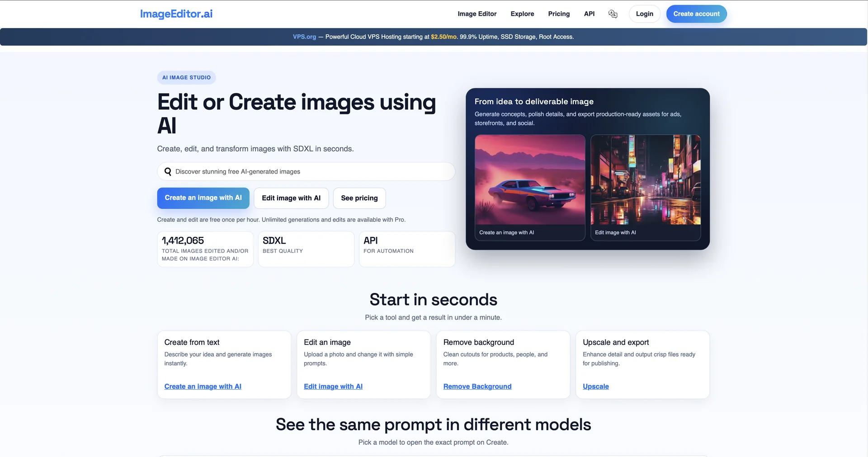Open the Image Editor menu item
The height and width of the screenshot is (457, 868).
tap(477, 14)
